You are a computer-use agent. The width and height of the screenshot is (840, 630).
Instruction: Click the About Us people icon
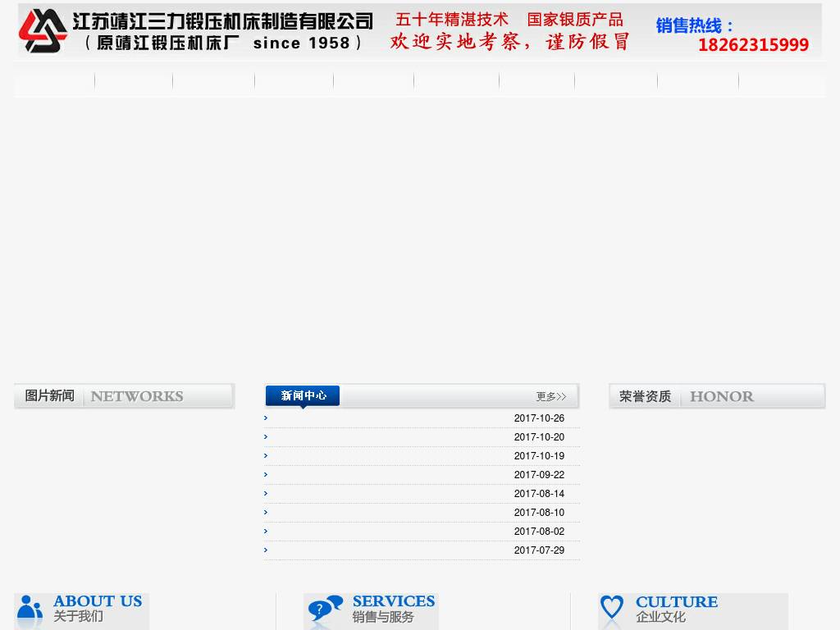[x=30, y=608]
